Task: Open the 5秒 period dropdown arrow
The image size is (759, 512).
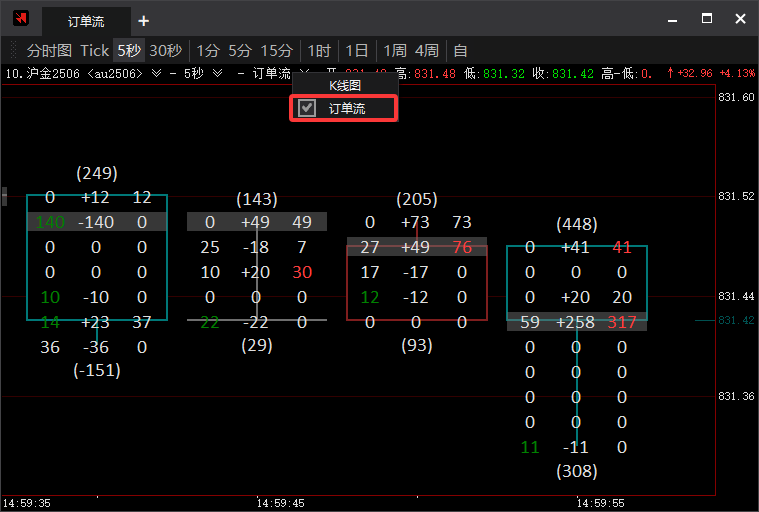Action: 216,73
